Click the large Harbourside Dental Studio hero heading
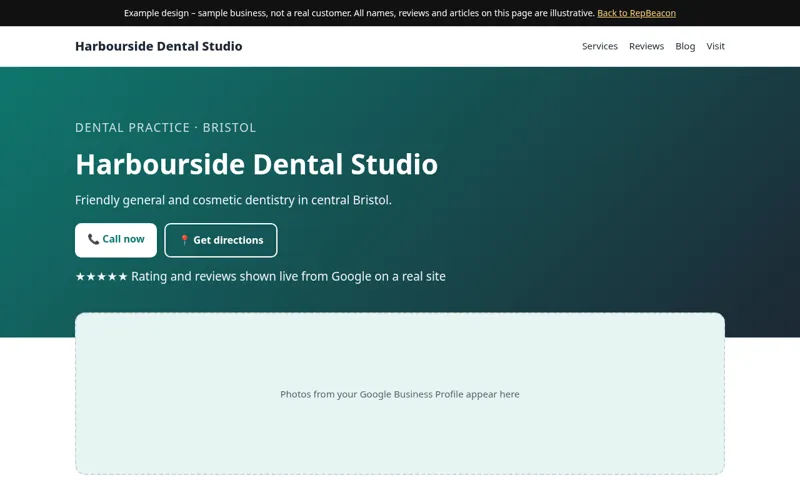This screenshot has width=800, height=500. pos(256,164)
